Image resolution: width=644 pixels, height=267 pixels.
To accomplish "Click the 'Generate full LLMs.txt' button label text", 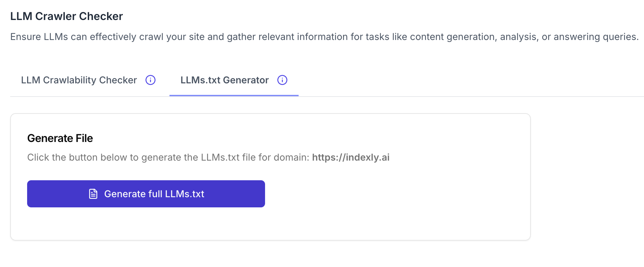I will pos(154,194).
